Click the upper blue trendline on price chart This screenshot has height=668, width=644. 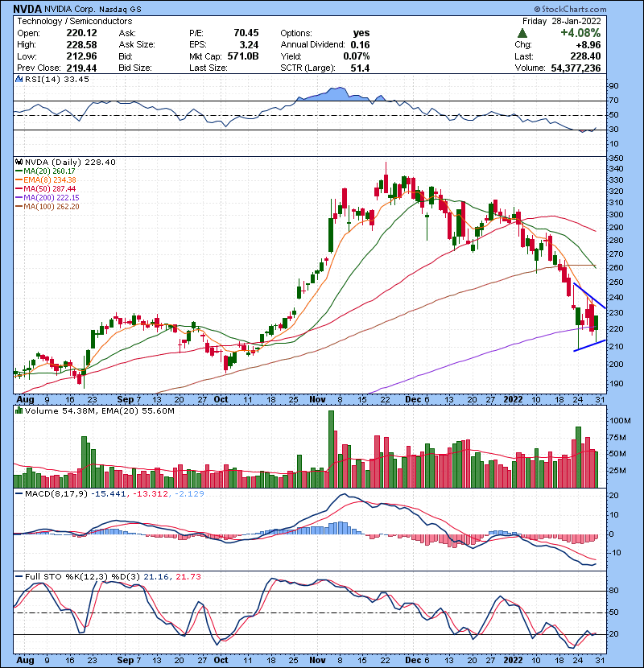(590, 295)
